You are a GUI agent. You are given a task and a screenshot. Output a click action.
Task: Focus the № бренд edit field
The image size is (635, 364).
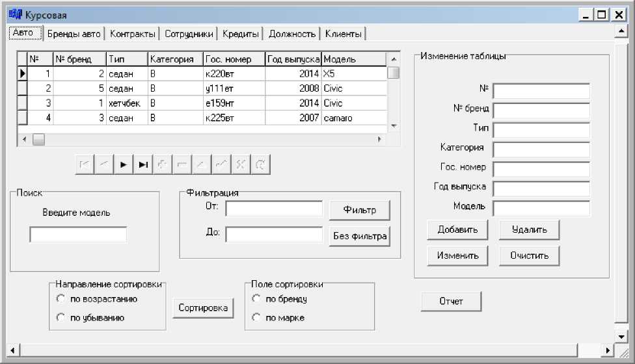pos(541,110)
